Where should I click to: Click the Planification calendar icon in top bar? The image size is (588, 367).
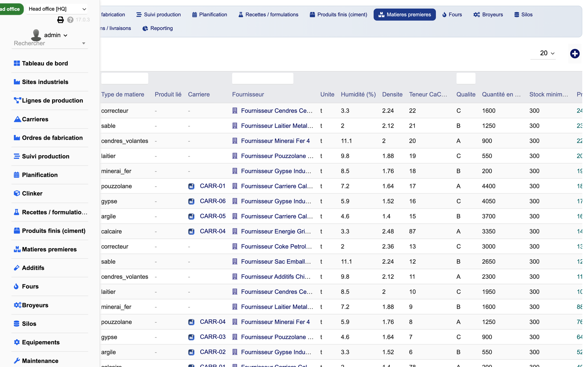(x=195, y=15)
